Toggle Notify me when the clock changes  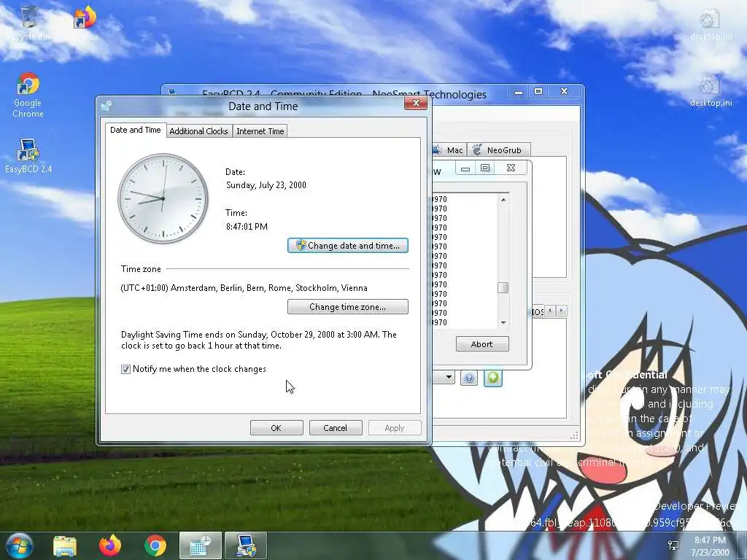coord(125,369)
